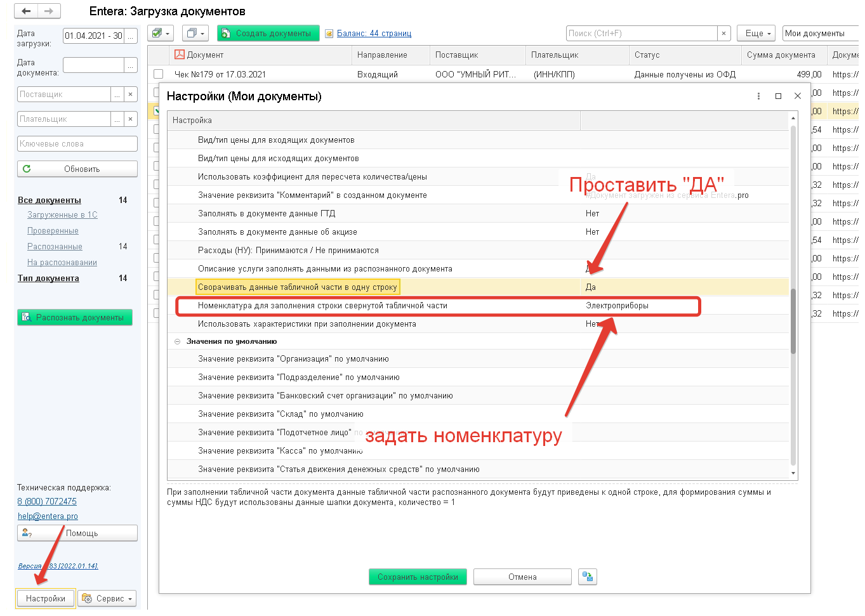
Task: Open help@entera.pro email link
Action: click(x=48, y=516)
